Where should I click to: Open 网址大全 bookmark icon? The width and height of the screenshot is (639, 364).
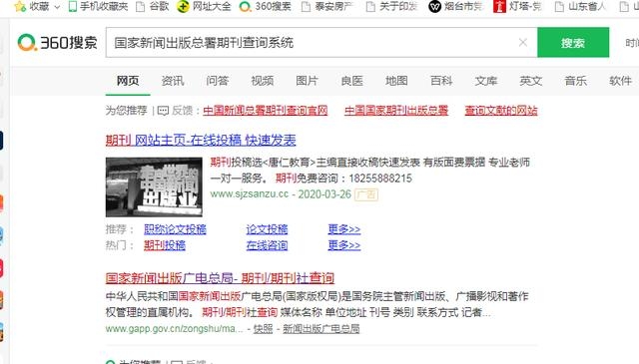[x=183, y=7]
